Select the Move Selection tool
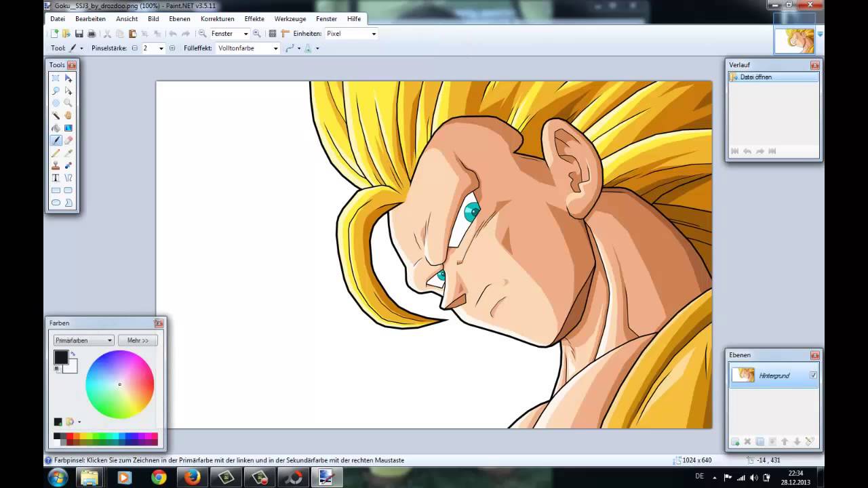The image size is (868, 488). (x=68, y=90)
